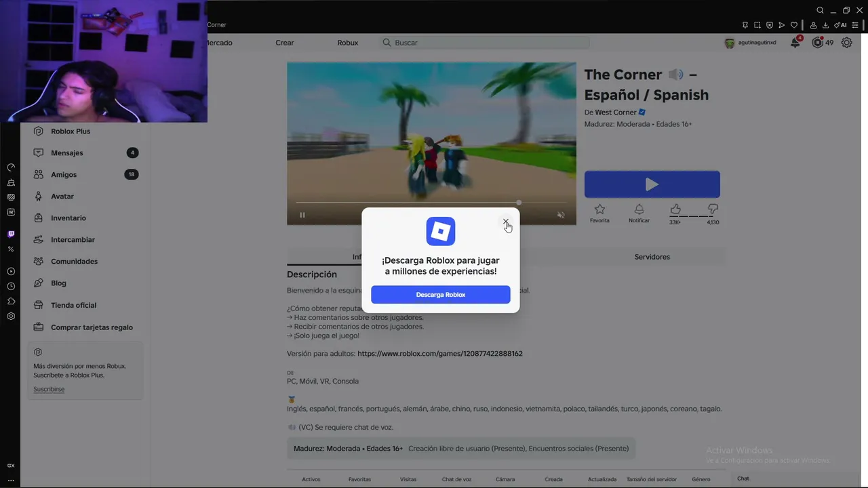Open GX Control speedometer in the browser sidebar
868x488 pixels.
click(11, 167)
